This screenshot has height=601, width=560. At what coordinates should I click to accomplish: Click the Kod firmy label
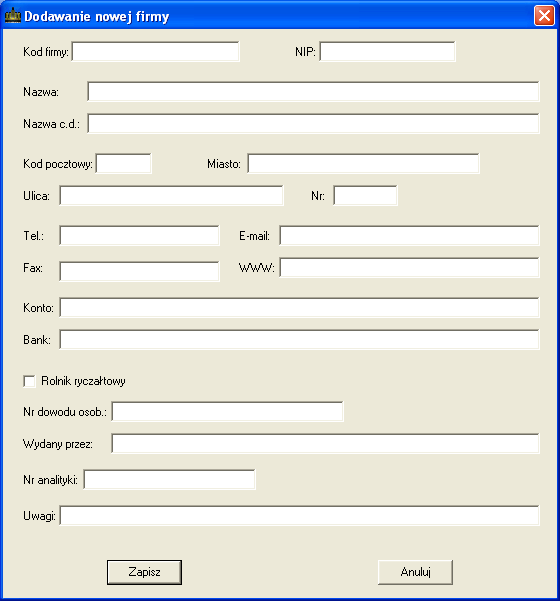(46, 52)
